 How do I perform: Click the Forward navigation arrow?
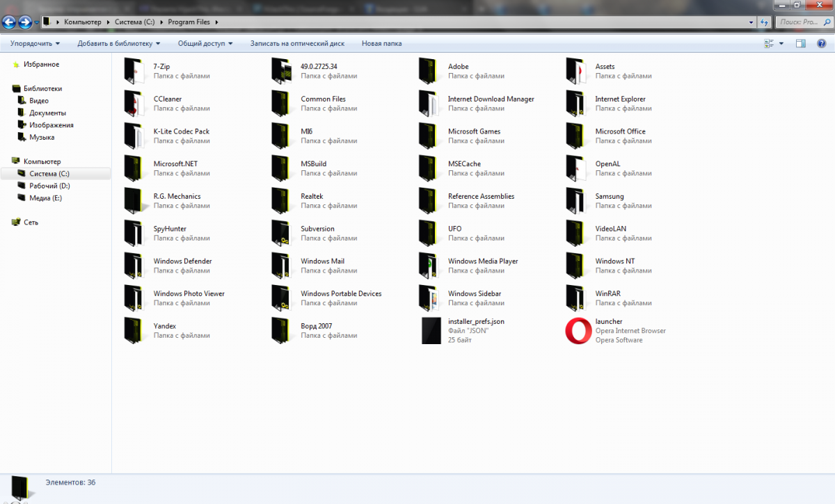26,22
